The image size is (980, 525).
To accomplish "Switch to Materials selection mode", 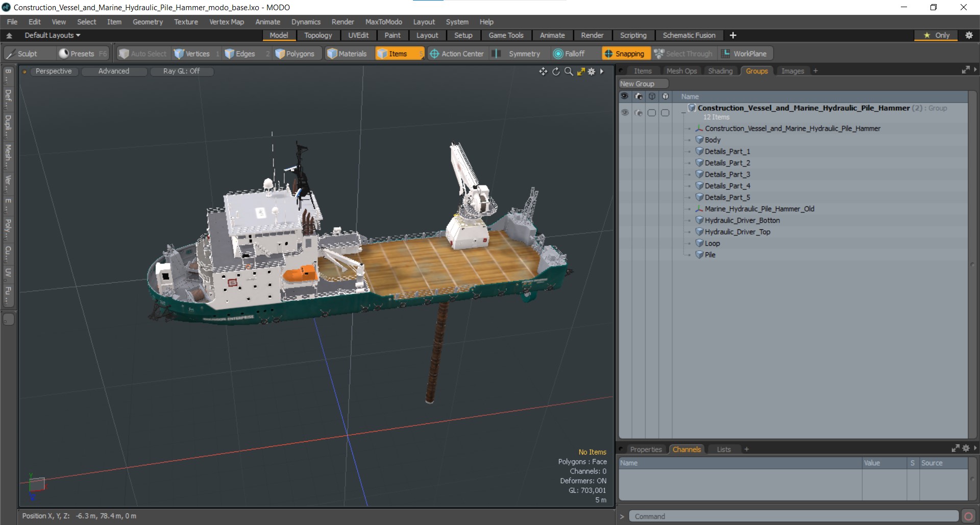I will (348, 54).
